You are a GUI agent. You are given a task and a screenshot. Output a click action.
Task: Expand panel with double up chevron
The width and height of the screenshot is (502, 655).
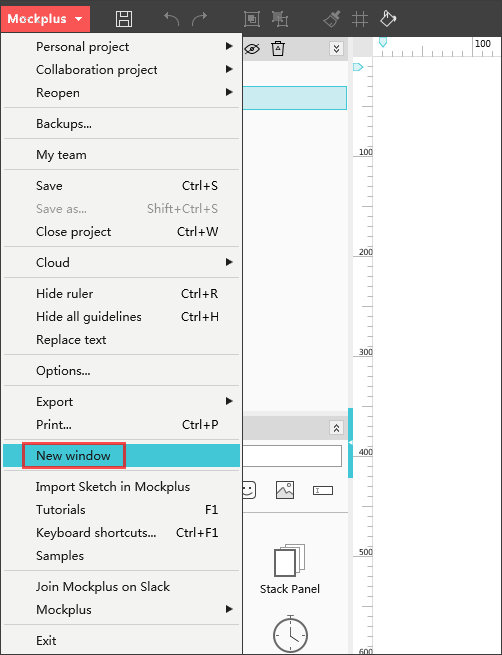[x=336, y=428]
